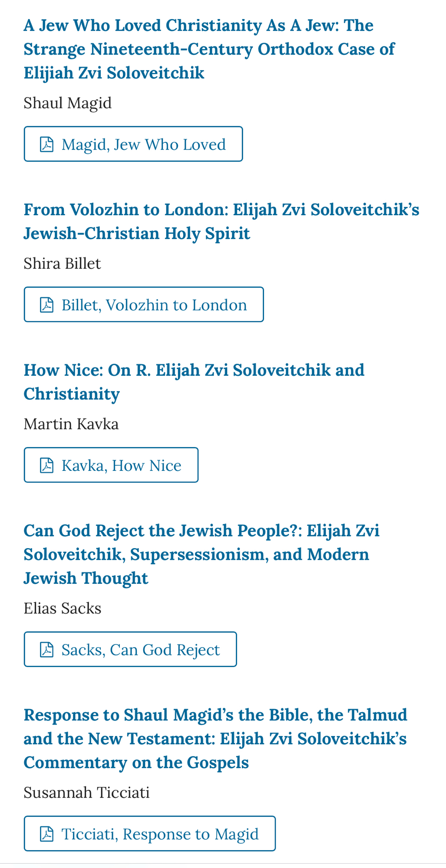Click PDF icon beside Sacks, Can God Reject
The height and width of the screenshot is (868, 446).
click(x=47, y=650)
